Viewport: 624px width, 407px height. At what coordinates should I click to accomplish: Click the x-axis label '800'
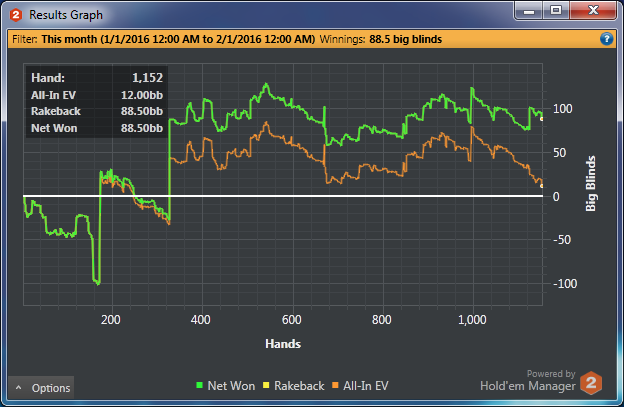point(382,319)
